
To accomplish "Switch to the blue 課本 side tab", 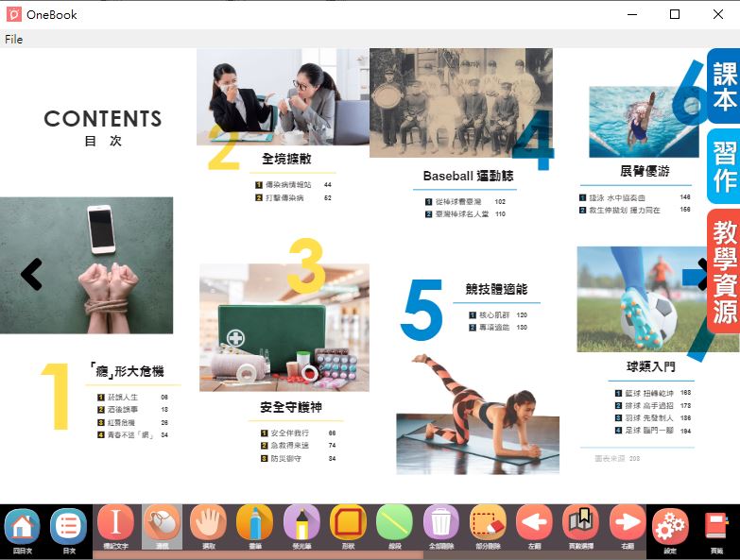I will click(x=724, y=86).
